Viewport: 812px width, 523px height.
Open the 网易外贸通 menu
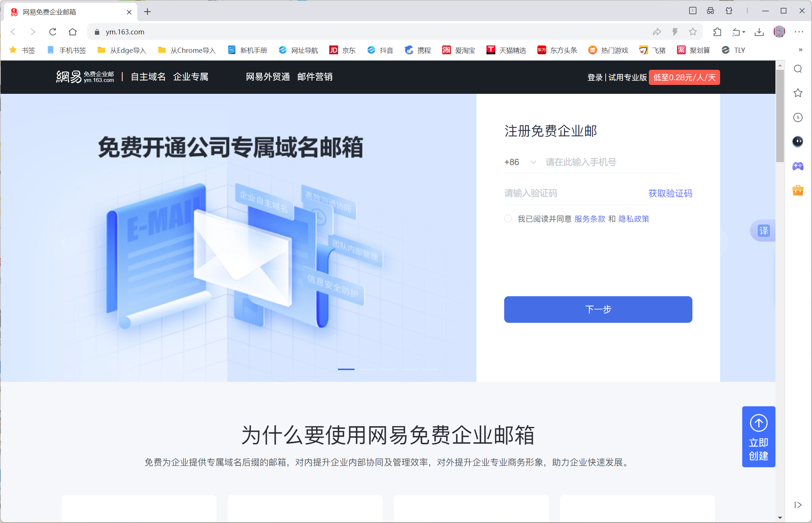pos(268,77)
